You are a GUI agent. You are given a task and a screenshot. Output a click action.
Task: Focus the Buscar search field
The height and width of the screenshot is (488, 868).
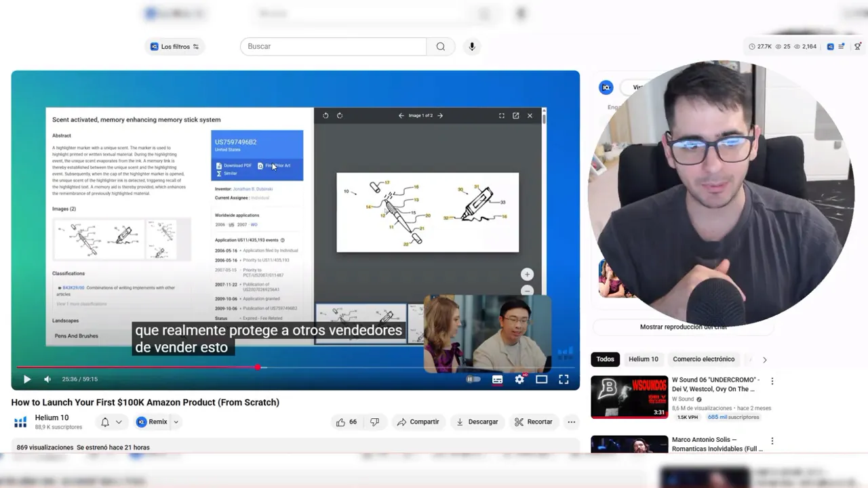[334, 47]
